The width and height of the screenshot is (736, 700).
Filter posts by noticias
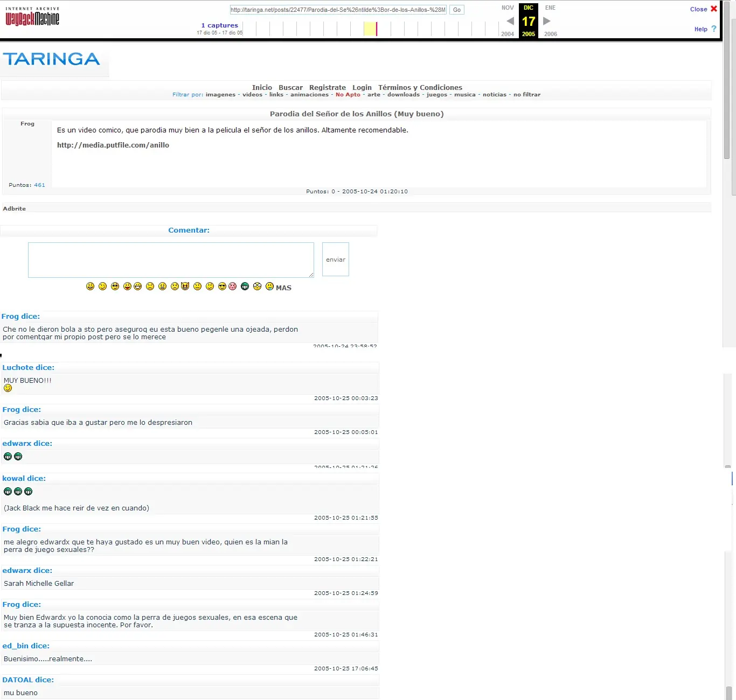495,95
